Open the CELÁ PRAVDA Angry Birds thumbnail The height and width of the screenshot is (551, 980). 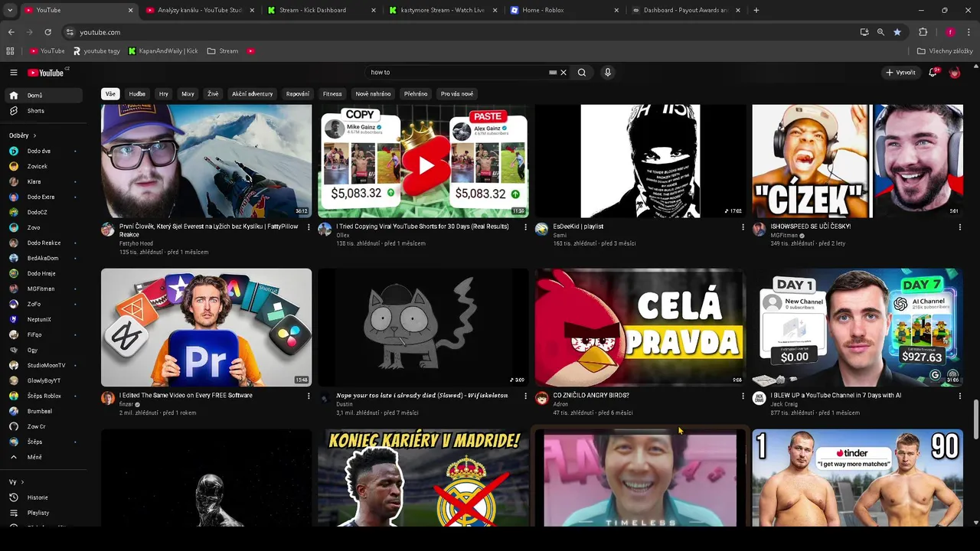640,327
